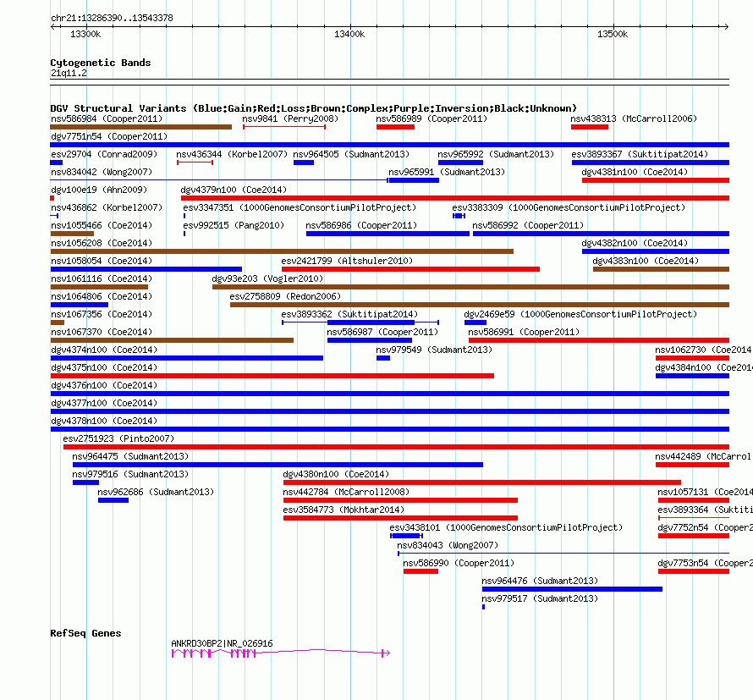Select nsv1058054 (Coe2014) label

click(x=102, y=261)
